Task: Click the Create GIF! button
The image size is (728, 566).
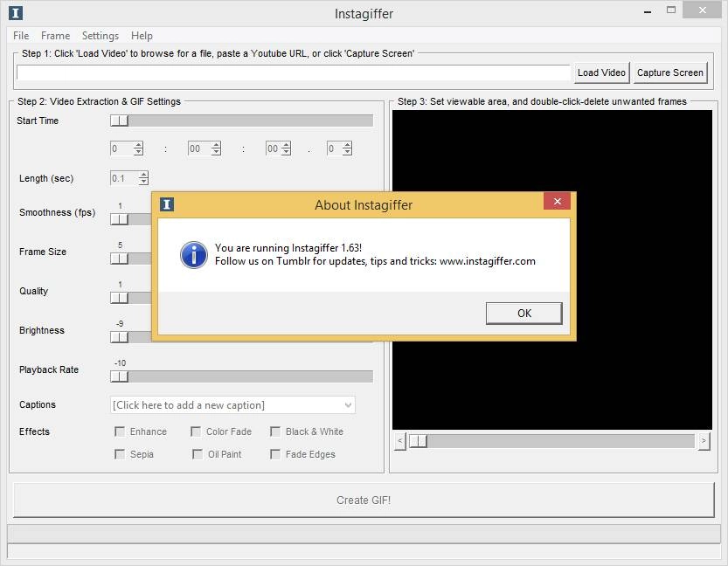Action: (364, 500)
